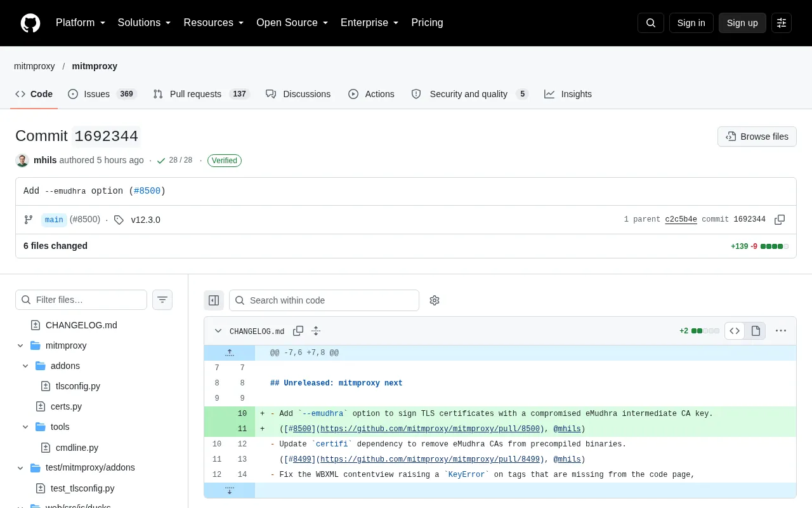
Task: Collapse tools folder in file tree
Action: (25, 427)
